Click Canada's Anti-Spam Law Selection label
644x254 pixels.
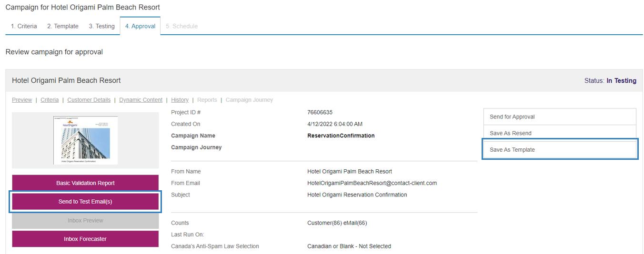click(x=215, y=246)
